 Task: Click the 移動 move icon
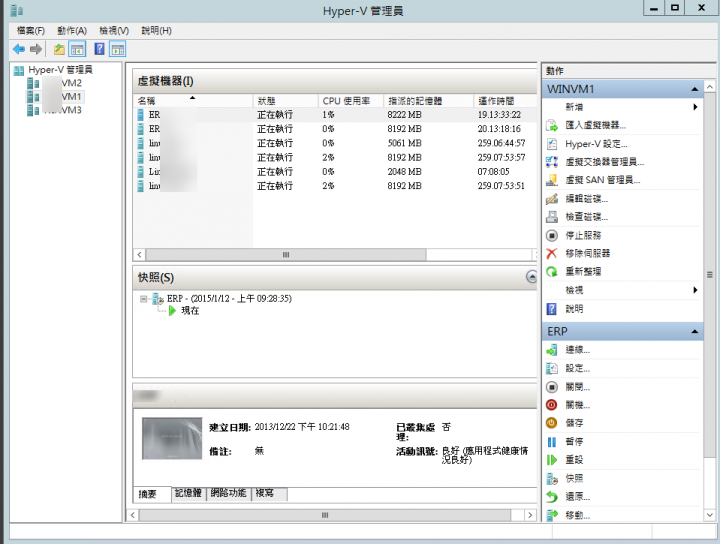click(551, 515)
